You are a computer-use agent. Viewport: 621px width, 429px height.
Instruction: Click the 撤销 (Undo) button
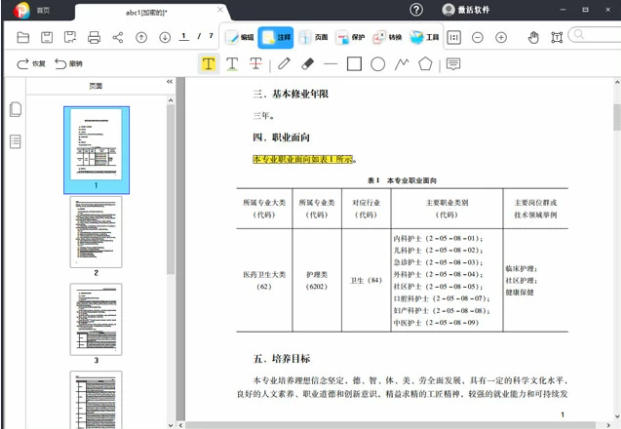pyautogui.click(x=69, y=63)
